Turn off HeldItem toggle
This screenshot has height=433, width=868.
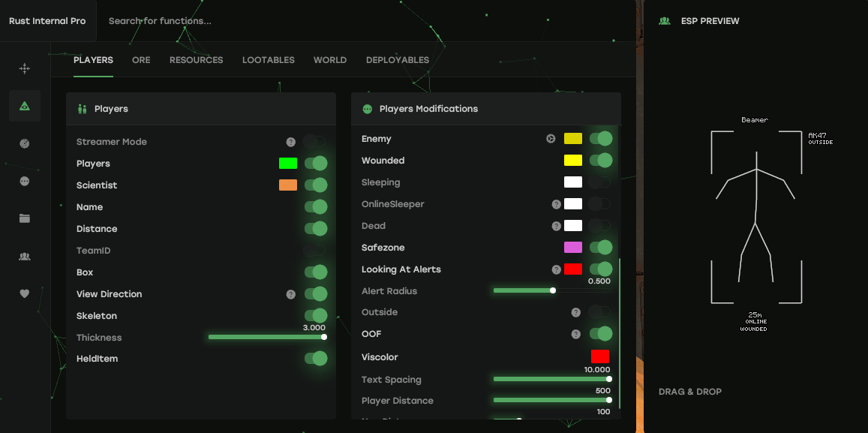316,358
